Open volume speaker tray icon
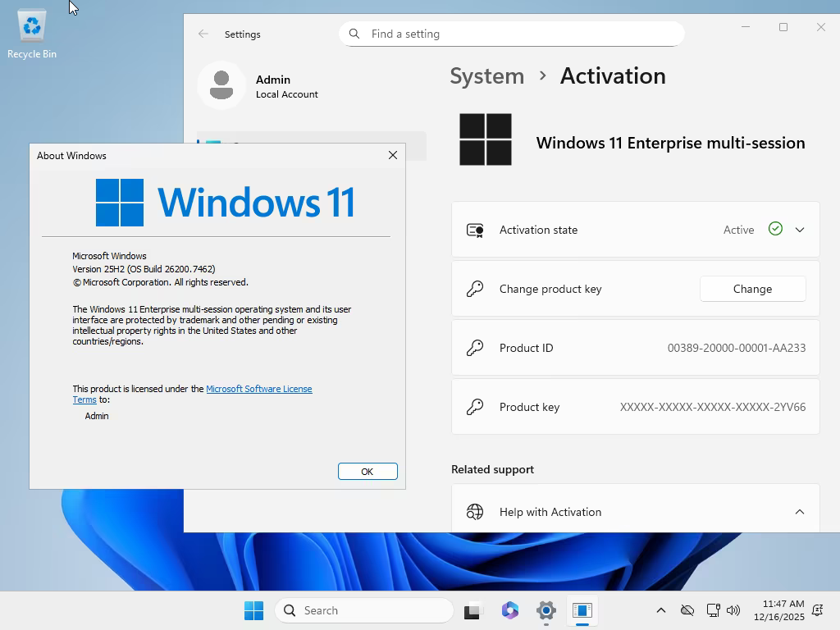Screen dimensions: 840x630 [733, 610]
